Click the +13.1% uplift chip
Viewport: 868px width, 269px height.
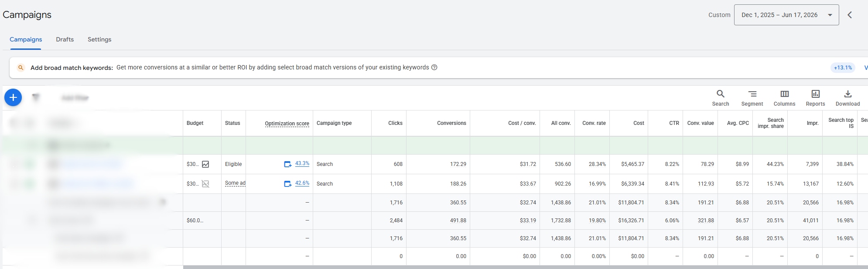tap(843, 68)
